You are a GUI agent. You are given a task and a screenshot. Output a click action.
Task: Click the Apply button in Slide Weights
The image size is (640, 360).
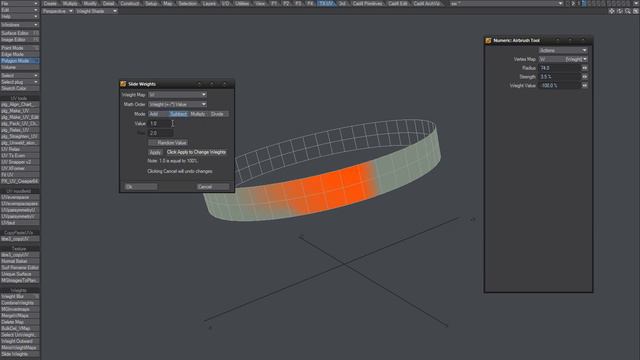[155, 152]
